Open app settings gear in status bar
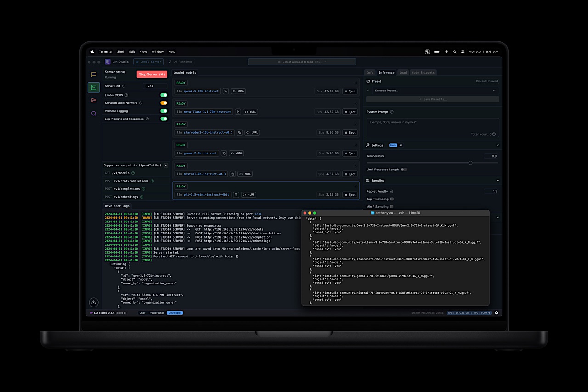The height and width of the screenshot is (392, 588). coord(496,313)
